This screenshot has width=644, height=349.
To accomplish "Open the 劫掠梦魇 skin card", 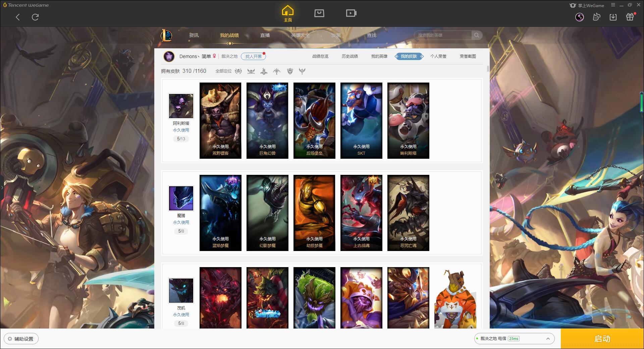I will pyautogui.click(x=314, y=213).
